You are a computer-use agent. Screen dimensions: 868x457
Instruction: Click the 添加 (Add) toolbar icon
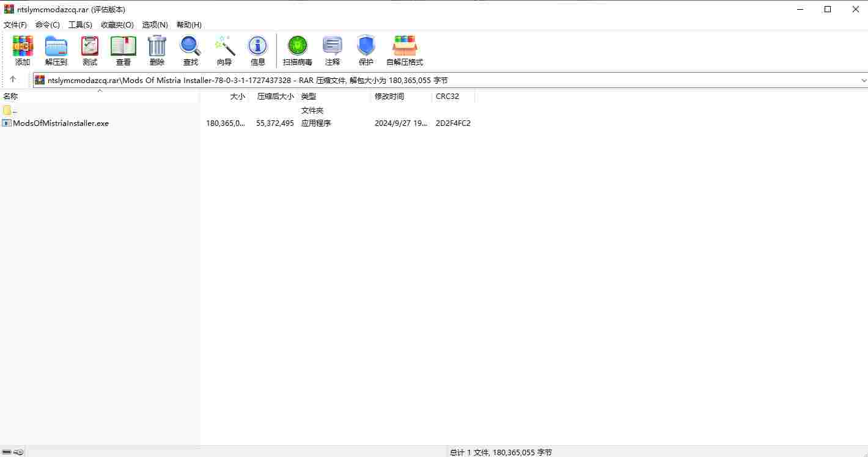click(23, 46)
